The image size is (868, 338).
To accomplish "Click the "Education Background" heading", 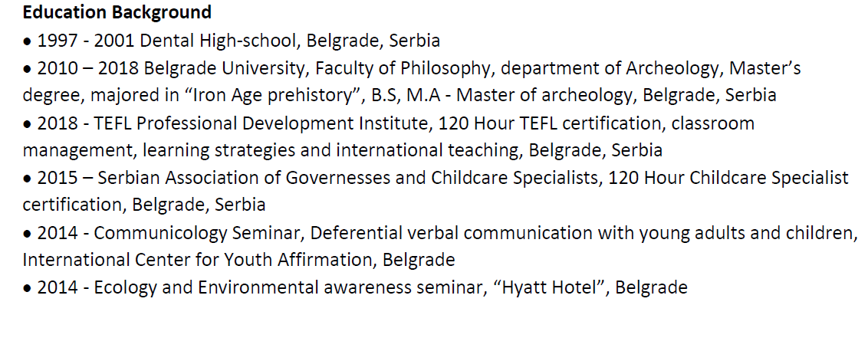I will pos(117,13).
